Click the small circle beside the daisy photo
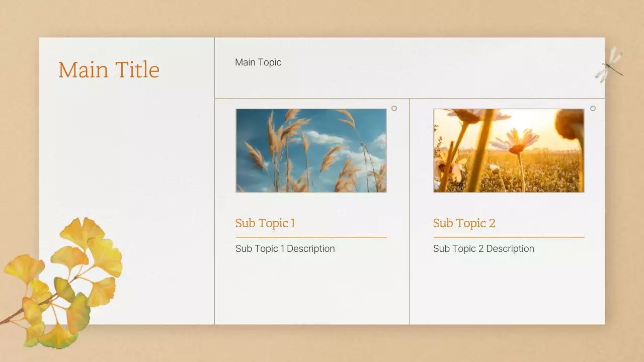The image size is (644, 362). 593,108
